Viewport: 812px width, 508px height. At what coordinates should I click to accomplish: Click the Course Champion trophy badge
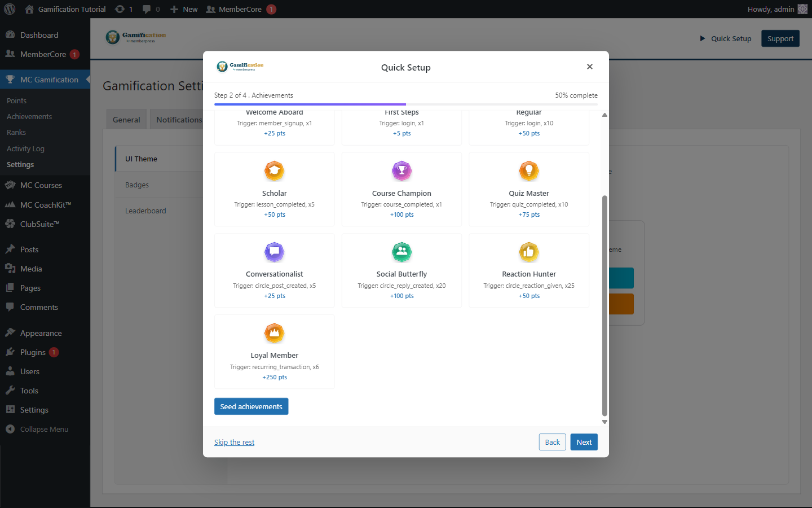pyautogui.click(x=401, y=170)
